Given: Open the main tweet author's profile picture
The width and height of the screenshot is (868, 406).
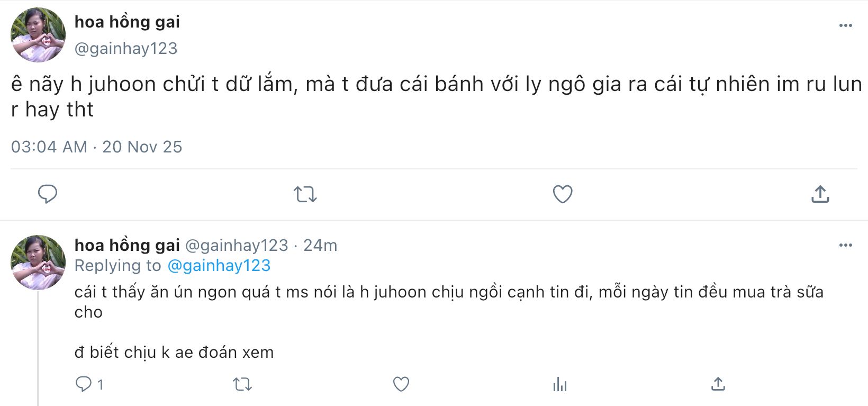Looking at the screenshot, I should (38, 35).
